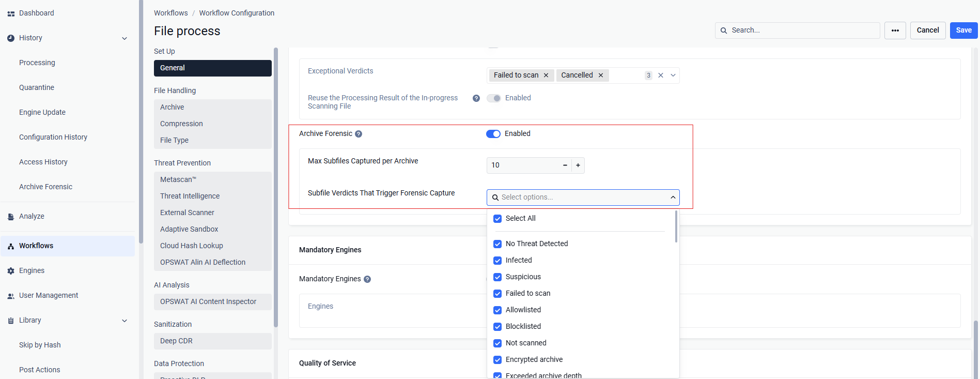
Task: Select General setup tab
Action: tap(213, 68)
